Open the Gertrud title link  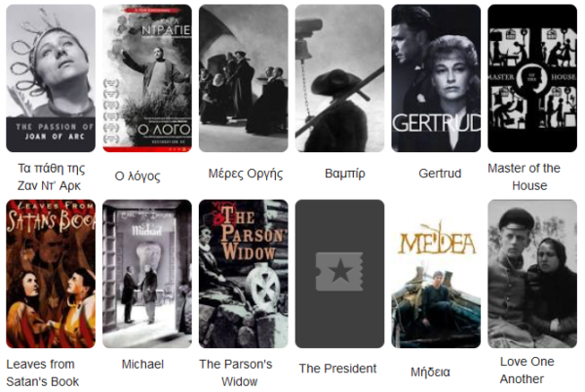[x=440, y=174]
